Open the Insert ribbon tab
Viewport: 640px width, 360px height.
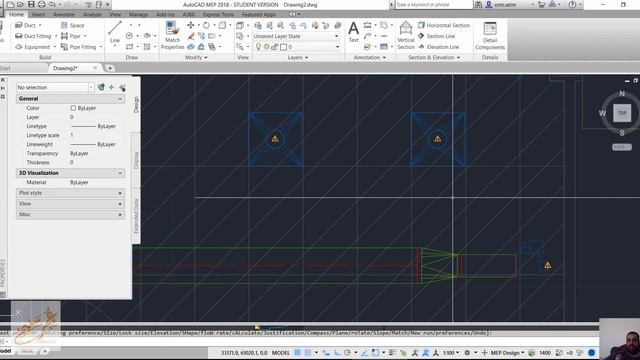tap(38, 14)
